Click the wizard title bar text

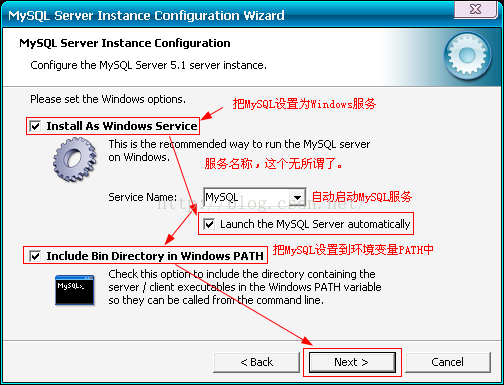click(146, 16)
